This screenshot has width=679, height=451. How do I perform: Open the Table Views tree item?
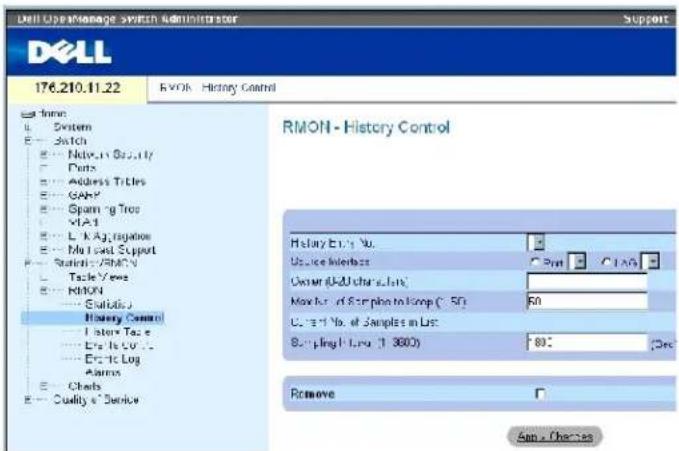(x=98, y=277)
